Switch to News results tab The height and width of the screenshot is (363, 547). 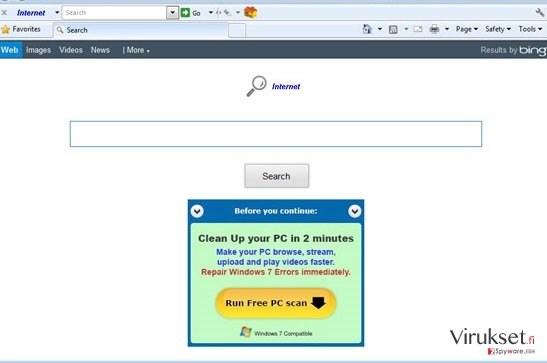(100, 50)
